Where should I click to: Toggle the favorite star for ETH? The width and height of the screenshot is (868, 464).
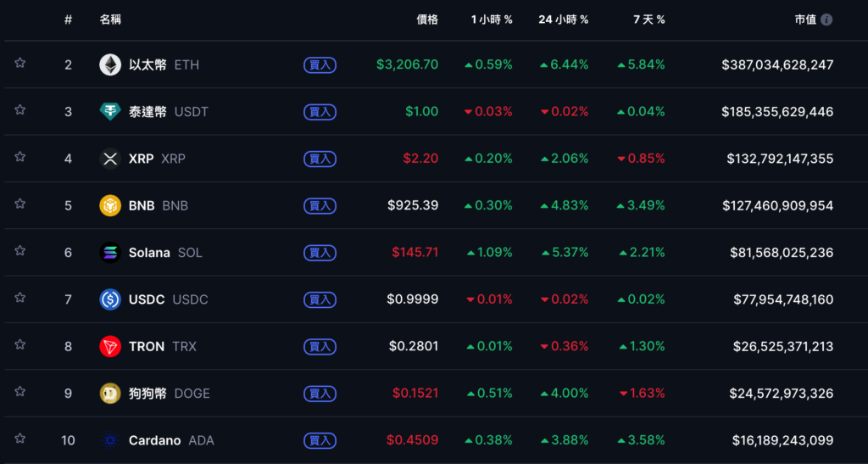19,64
